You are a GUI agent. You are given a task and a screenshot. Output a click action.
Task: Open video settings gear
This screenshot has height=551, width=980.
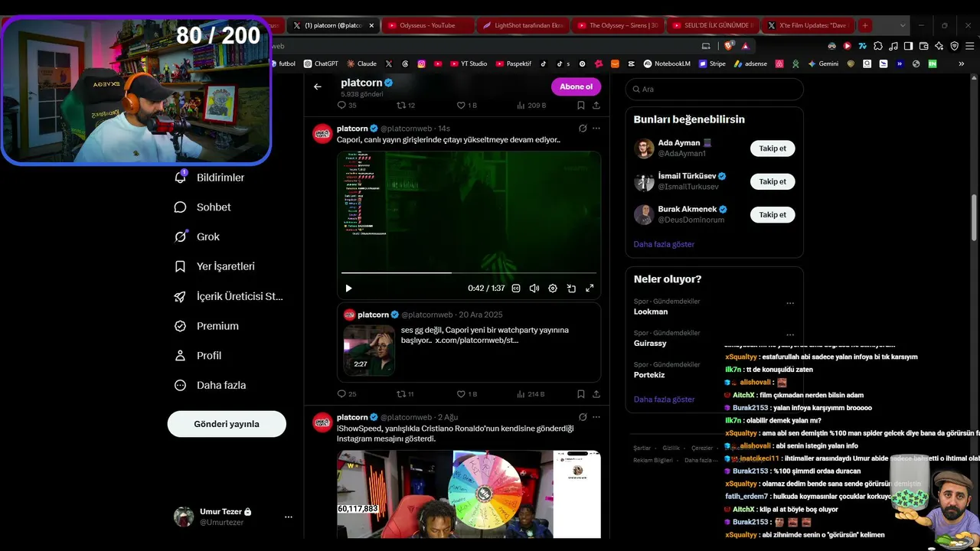(553, 289)
